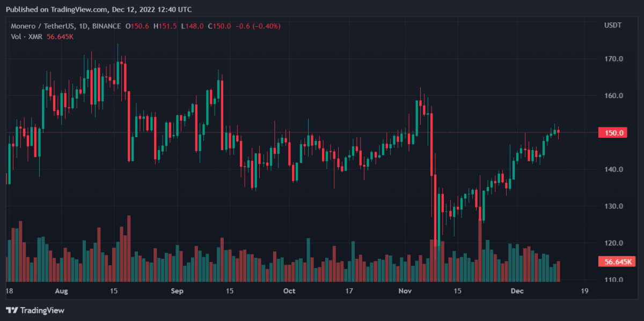Click the 110.0 price axis label
Viewport: 644px width, 321px height.
tap(613, 280)
